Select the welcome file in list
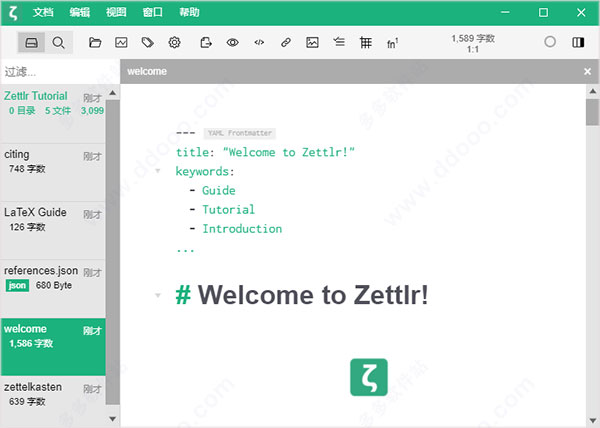 click(x=53, y=347)
